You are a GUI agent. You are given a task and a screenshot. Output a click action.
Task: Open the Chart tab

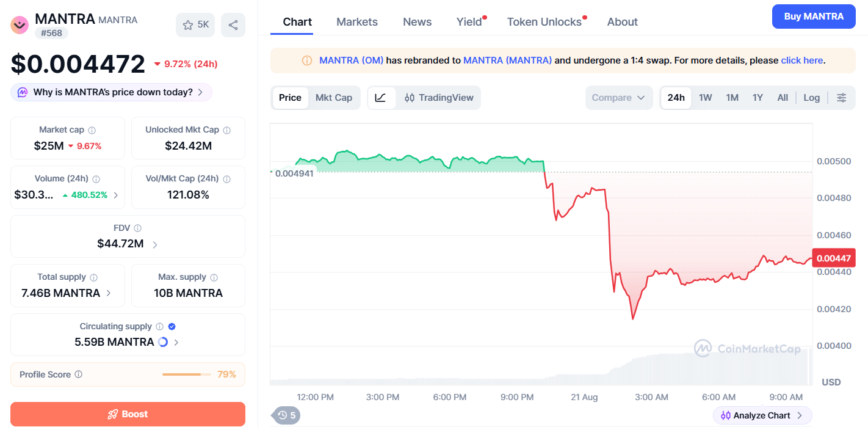(297, 22)
